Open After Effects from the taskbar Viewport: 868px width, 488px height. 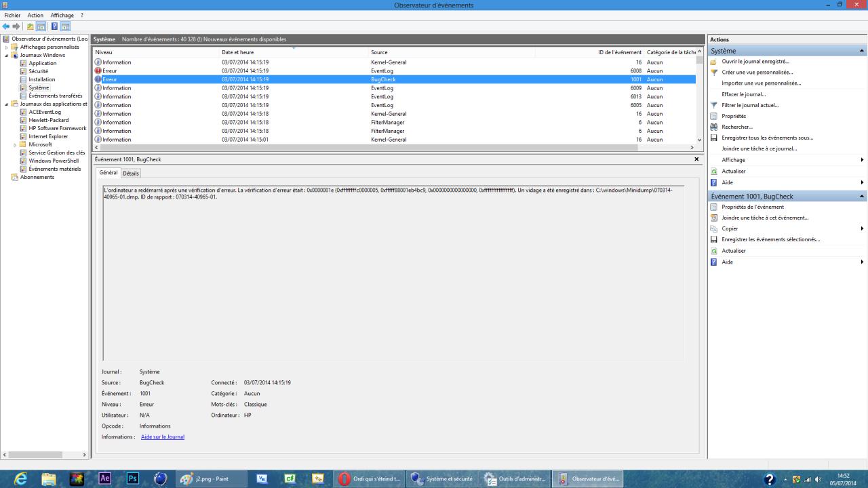(x=104, y=479)
